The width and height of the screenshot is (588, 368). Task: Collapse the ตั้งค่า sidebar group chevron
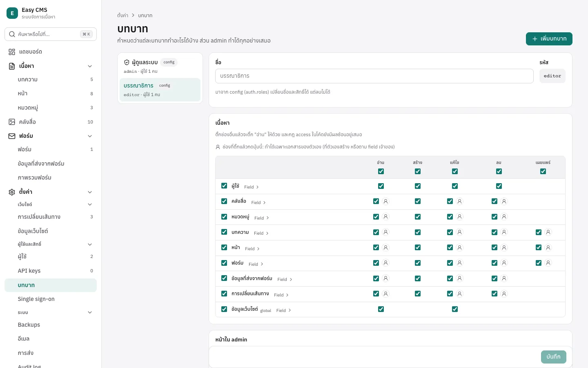tap(90, 192)
